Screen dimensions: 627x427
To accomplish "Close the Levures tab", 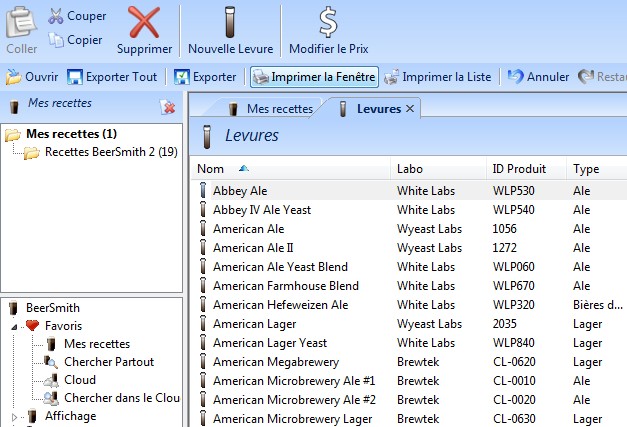I will pyautogui.click(x=410, y=108).
